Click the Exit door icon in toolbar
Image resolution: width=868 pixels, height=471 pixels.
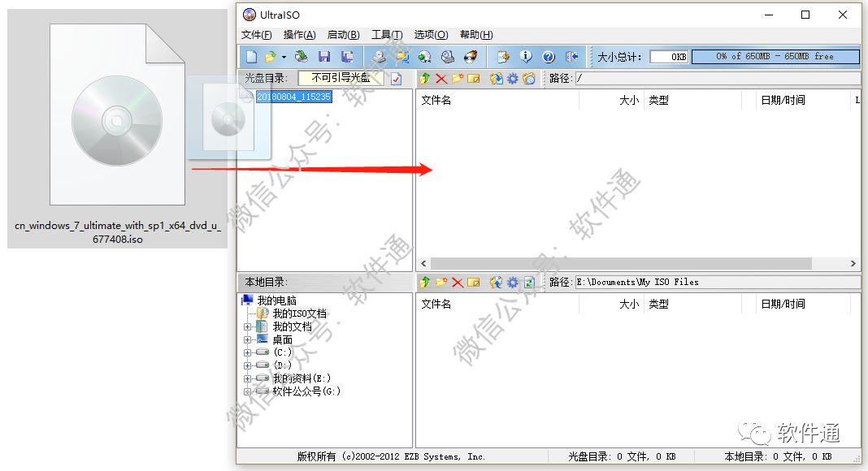pyautogui.click(x=572, y=56)
